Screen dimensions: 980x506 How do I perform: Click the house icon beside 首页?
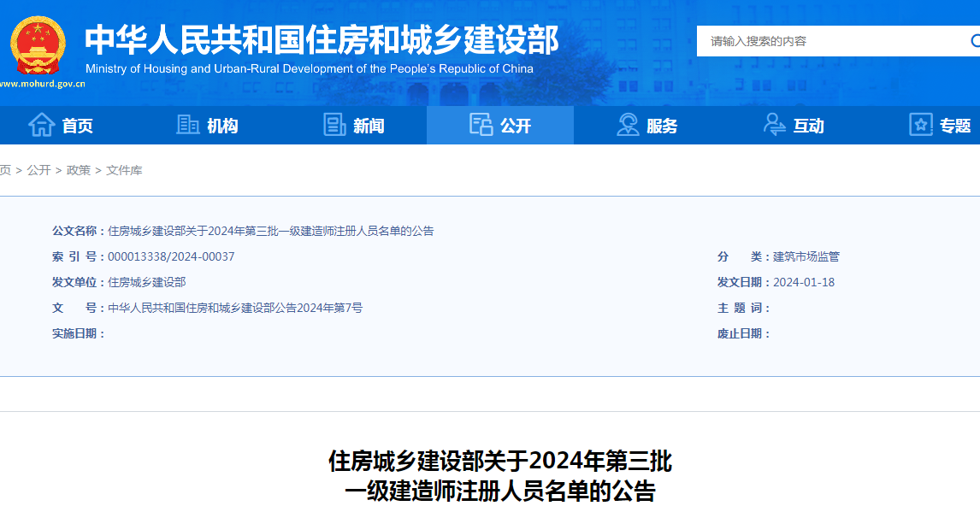pos(41,125)
